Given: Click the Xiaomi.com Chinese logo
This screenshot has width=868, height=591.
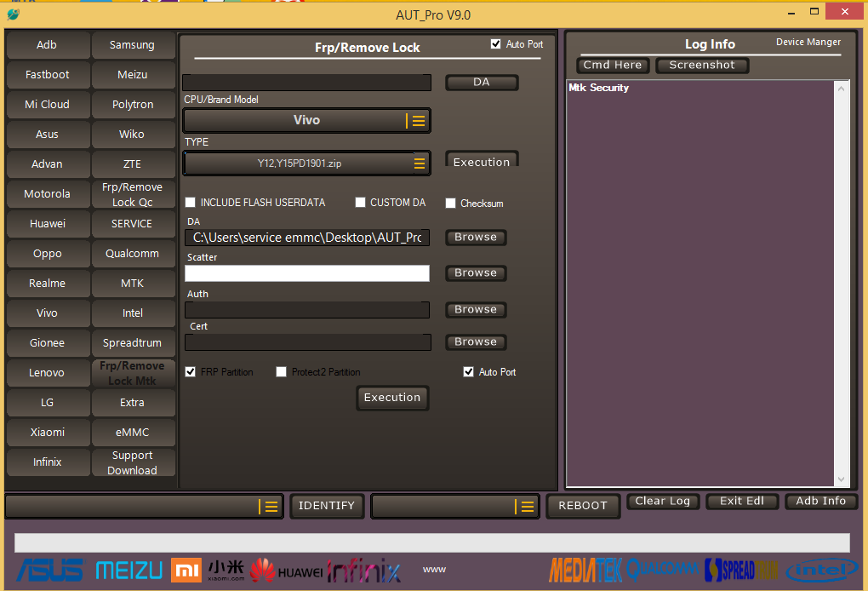Looking at the screenshot, I should pyautogui.click(x=226, y=570).
